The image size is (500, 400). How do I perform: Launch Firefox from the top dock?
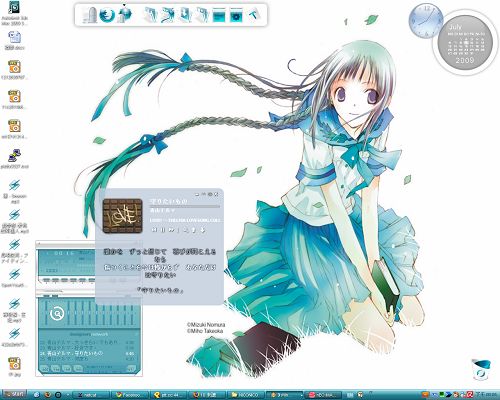pyautogui.click(x=107, y=15)
